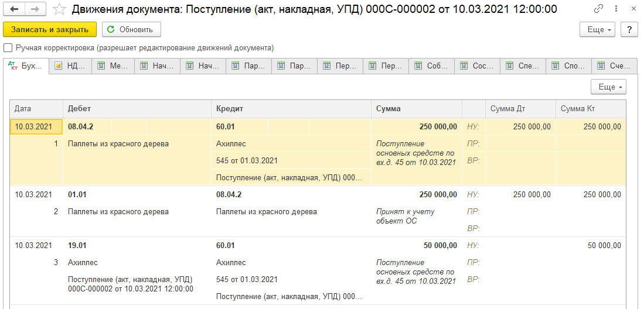Add document to favorites with star

59,9
